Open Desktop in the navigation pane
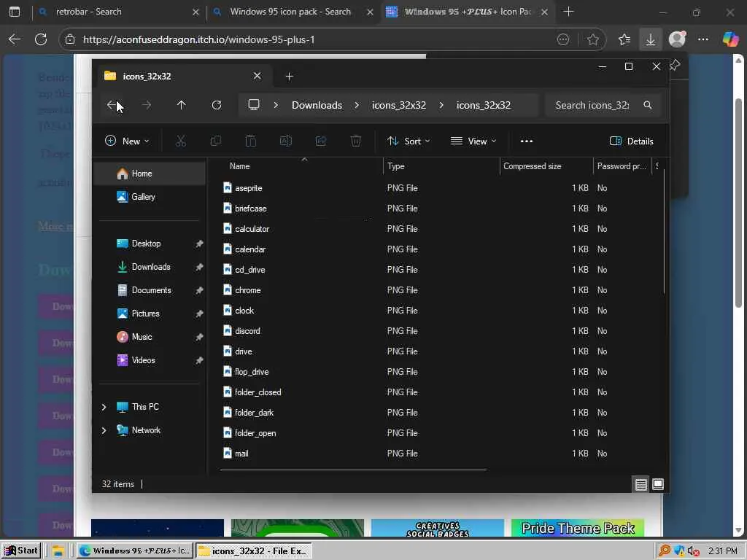The height and width of the screenshot is (560, 747). pyautogui.click(x=150, y=244)
